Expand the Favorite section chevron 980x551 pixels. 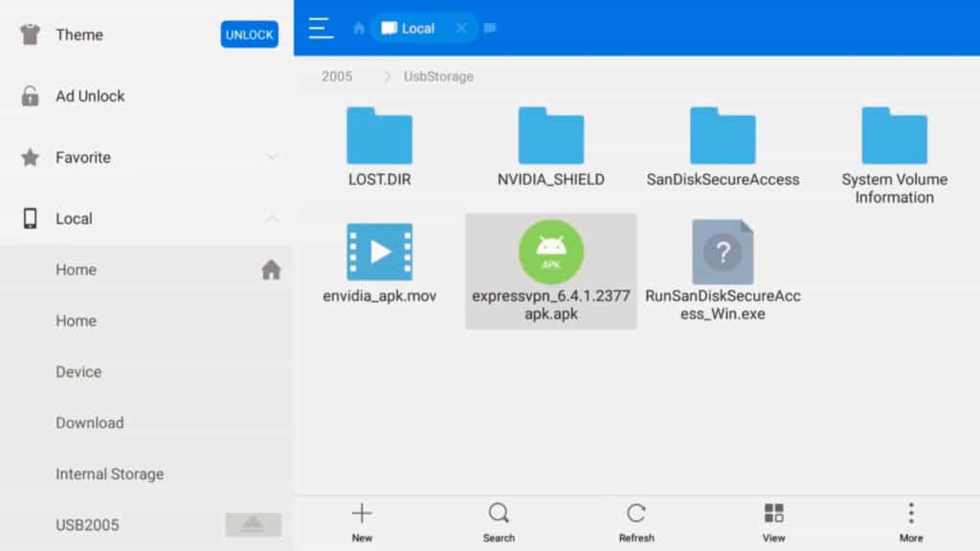pos(272,157)
